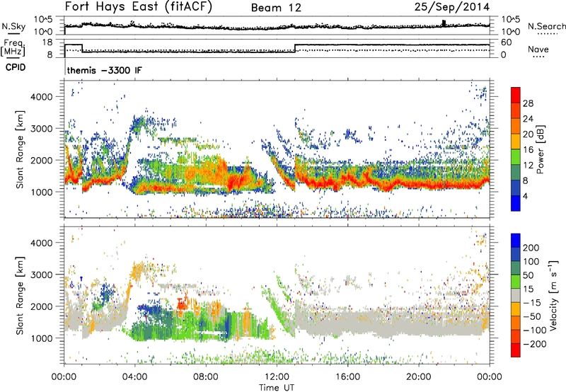Select the 'Slant Range [km]' label of power panel

click(20, 150)
